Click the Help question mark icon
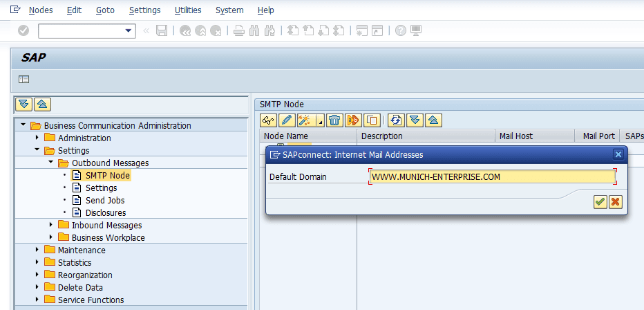The width and height of the screenshot is (644, 310). coord(401,31)
